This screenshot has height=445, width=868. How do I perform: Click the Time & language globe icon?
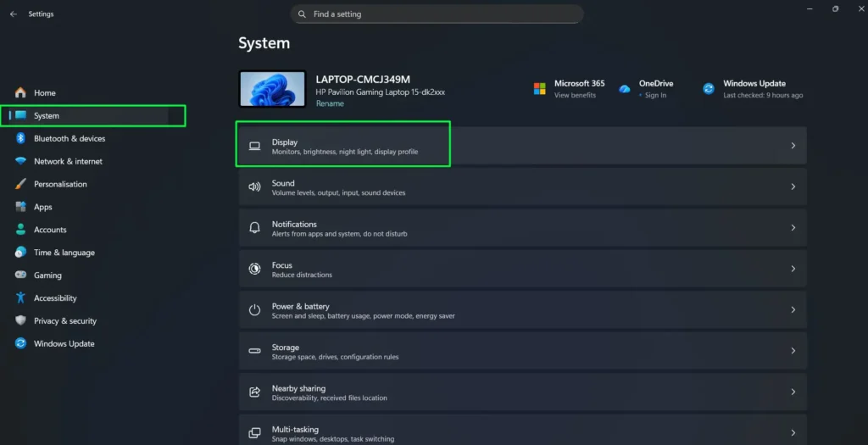click(x=20, y=252)
